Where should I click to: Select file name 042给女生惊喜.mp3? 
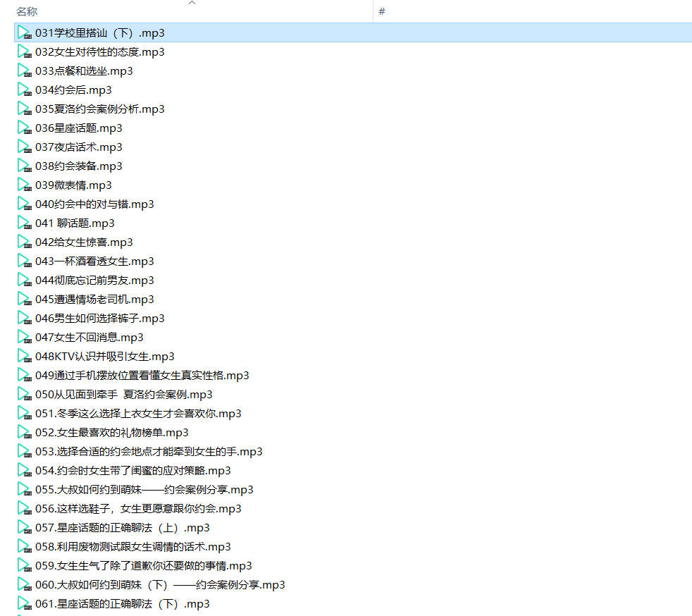point(84,242)
